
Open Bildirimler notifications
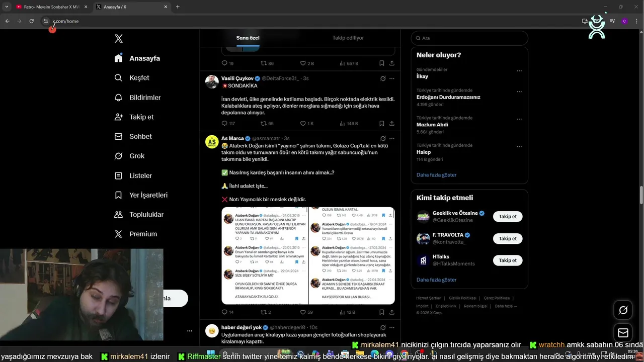[137, 98]
